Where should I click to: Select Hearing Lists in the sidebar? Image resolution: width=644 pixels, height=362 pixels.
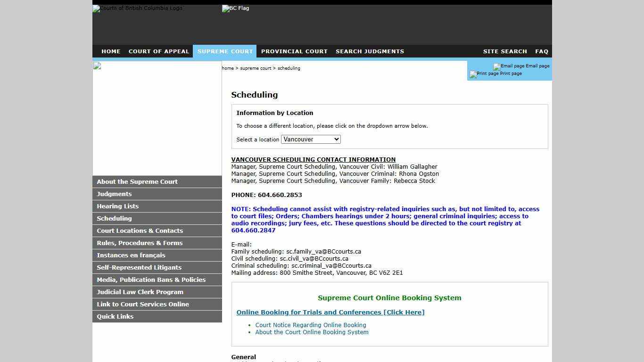(117, 206)
